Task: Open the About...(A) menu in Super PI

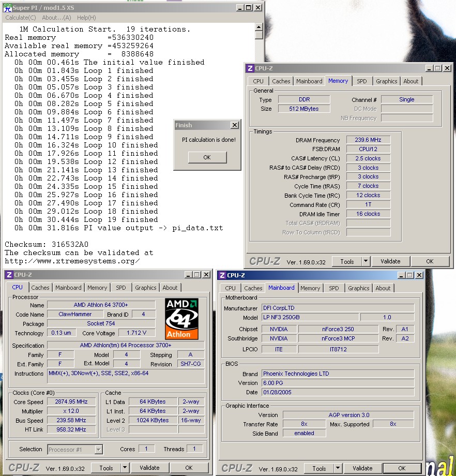Action: pyautogui.click(x=56, y=18)
